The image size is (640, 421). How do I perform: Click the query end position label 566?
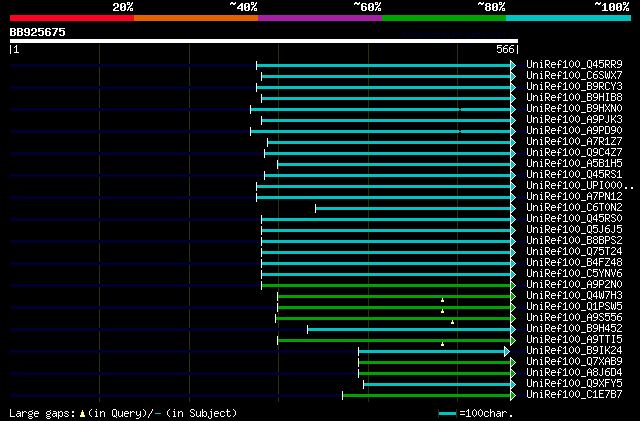click(505, 49)
